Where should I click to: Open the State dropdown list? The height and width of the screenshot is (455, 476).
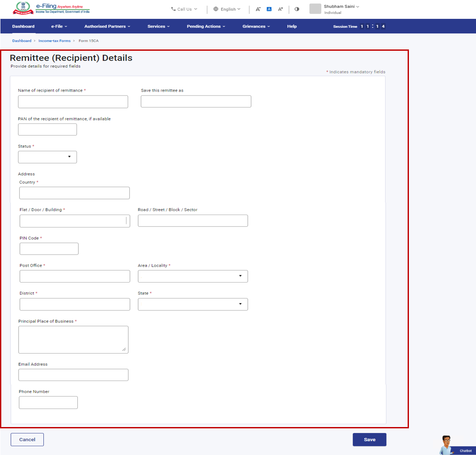coord(193,304)
